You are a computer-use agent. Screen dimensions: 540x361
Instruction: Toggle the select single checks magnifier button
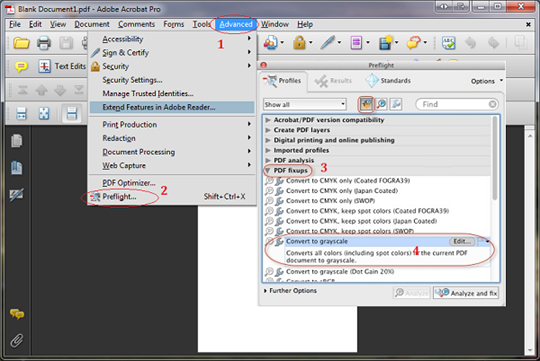(381, 104)
